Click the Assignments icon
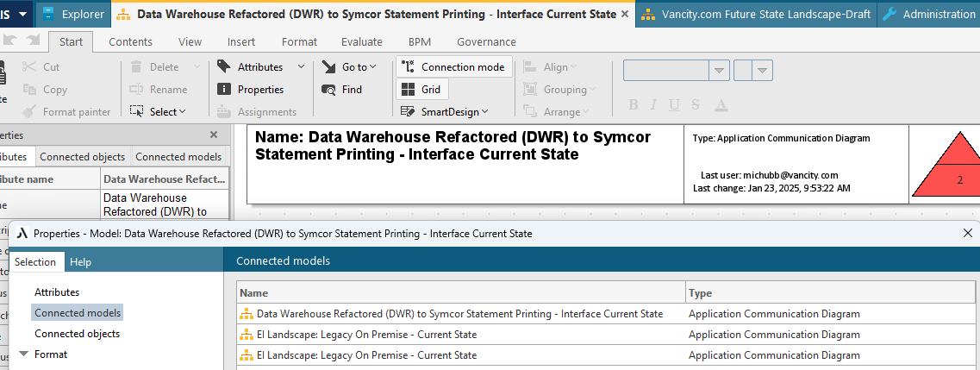 224,112
